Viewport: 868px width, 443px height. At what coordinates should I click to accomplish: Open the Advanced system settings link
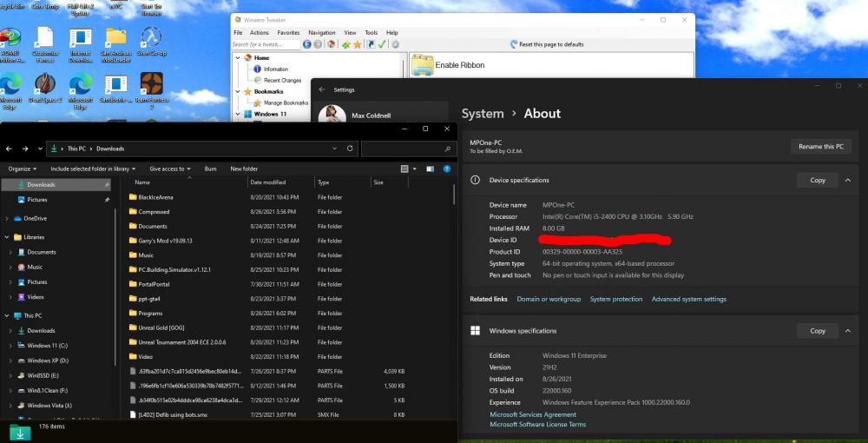click(x=688, y=299)
